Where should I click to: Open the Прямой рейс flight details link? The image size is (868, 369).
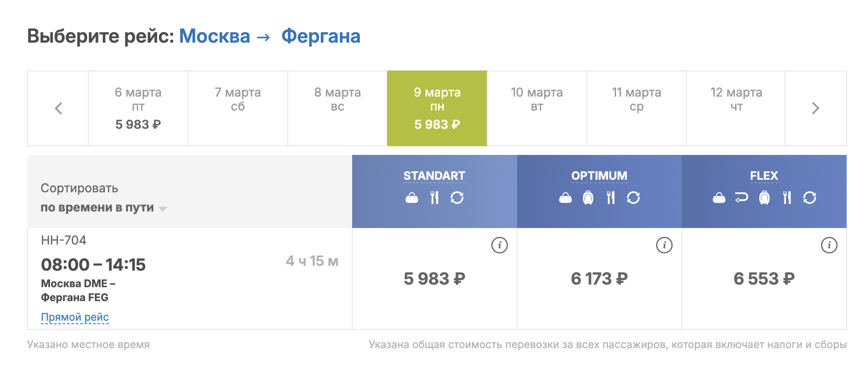click(x=75, y=317)
